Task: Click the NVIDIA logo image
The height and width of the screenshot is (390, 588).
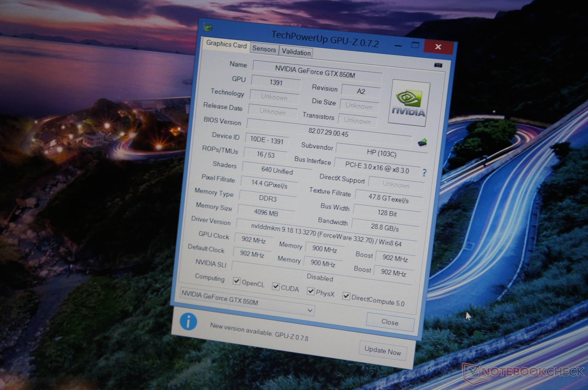Action: pyautogui.click(x=409, y=103)
